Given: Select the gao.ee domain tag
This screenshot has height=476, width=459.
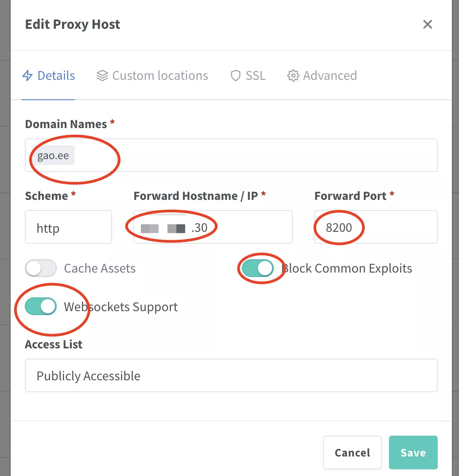Looking at the screenshot, I should pyautogui.click(x=53, y=156).
